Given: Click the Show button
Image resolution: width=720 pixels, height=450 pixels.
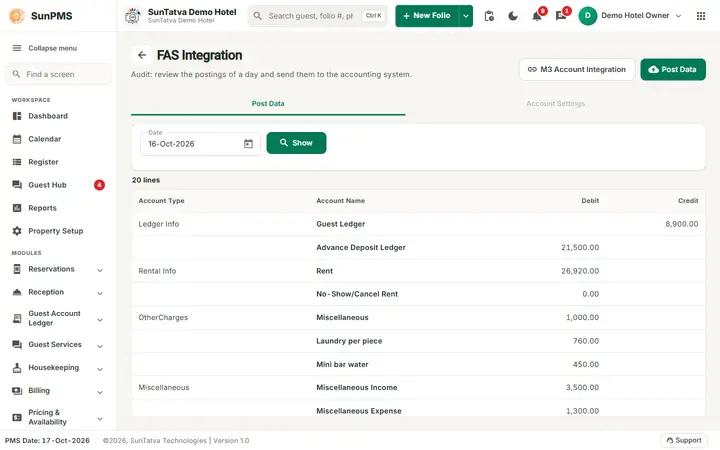Looking at the screenshot, I should coord(296,143).
